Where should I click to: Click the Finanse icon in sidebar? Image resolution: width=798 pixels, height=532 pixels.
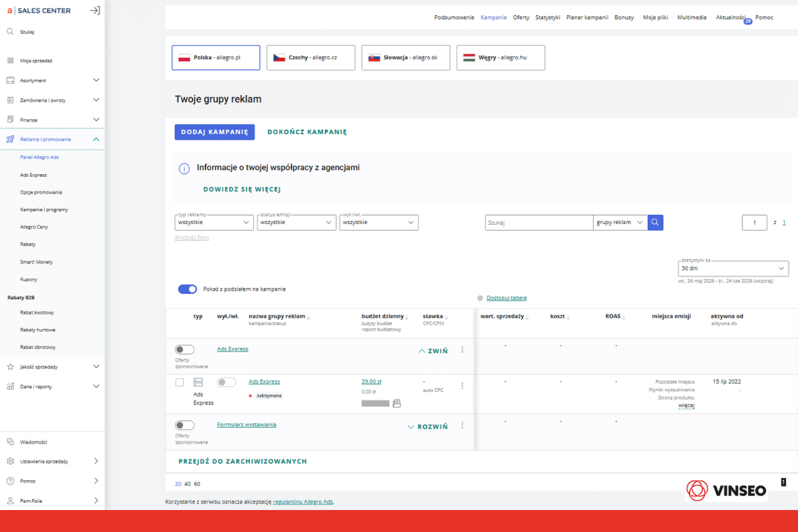click(10, 120)
